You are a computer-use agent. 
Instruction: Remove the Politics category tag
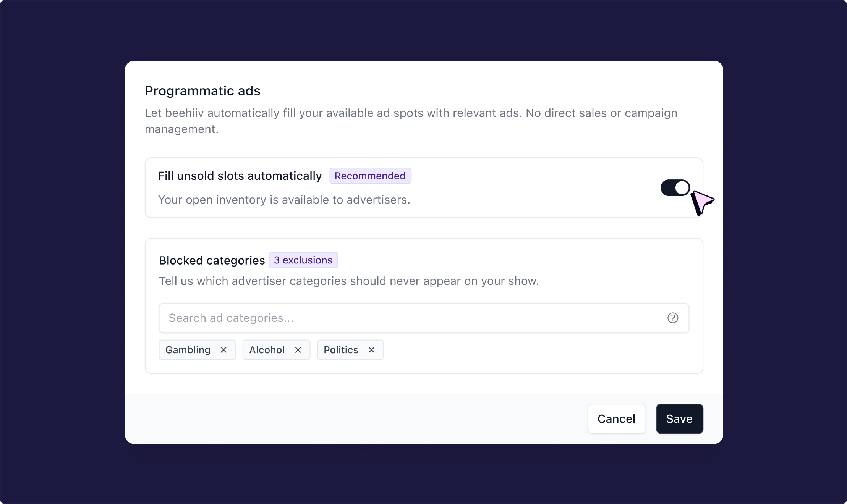[x=371, y=350]
